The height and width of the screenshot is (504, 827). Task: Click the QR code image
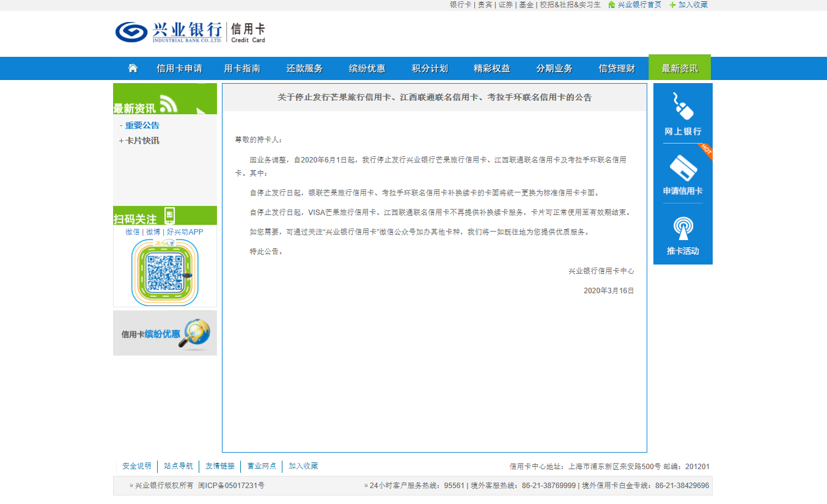[165, 272]
